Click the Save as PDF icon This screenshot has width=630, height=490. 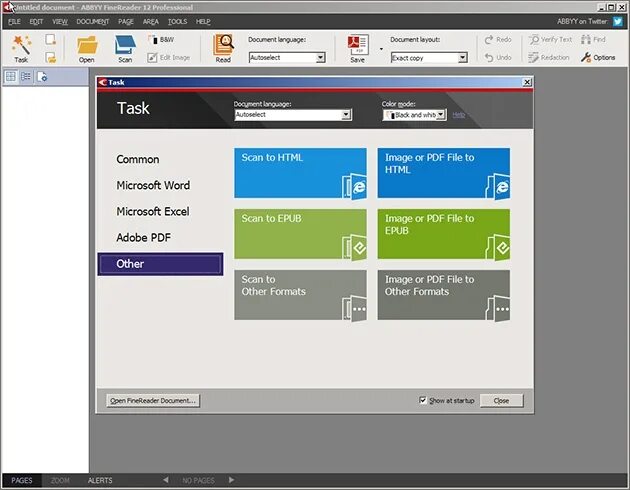[x=358, y=49]
